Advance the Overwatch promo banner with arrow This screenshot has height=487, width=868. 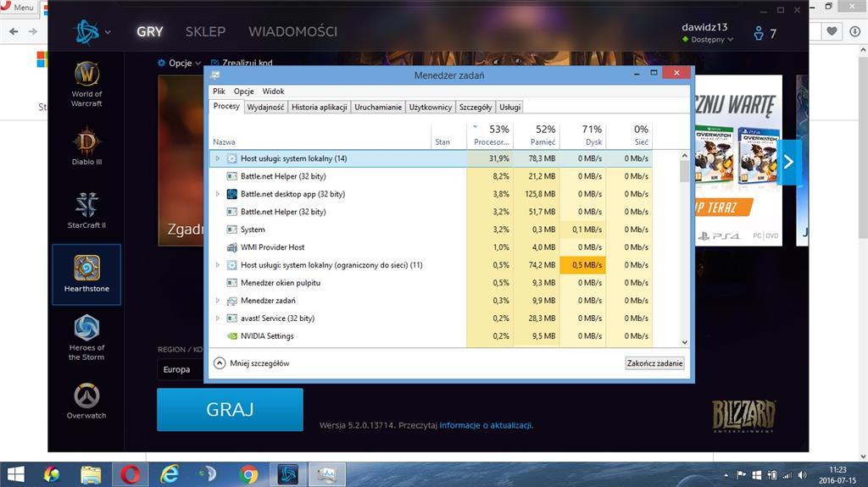click(788, 162)
